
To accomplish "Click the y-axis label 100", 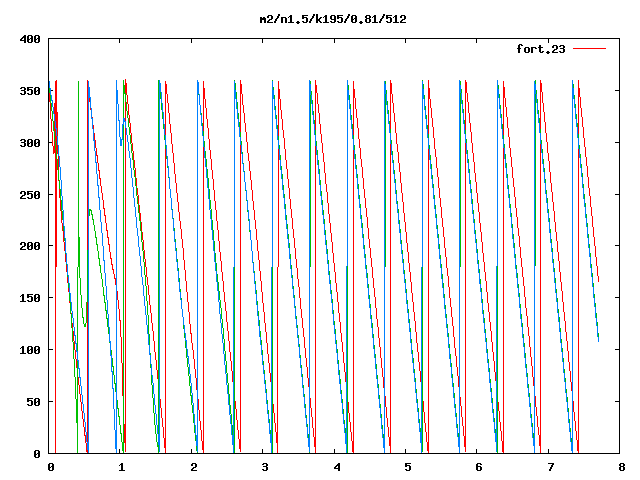I will pos(30,350).
